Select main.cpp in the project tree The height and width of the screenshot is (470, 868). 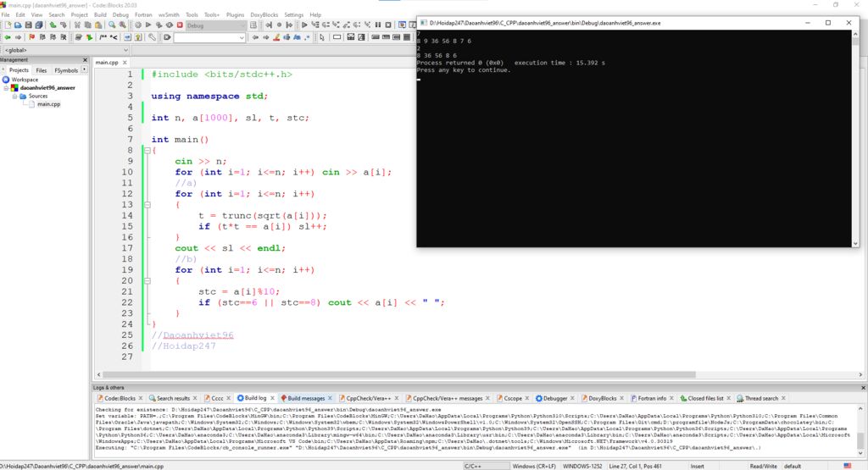[48, 104]
